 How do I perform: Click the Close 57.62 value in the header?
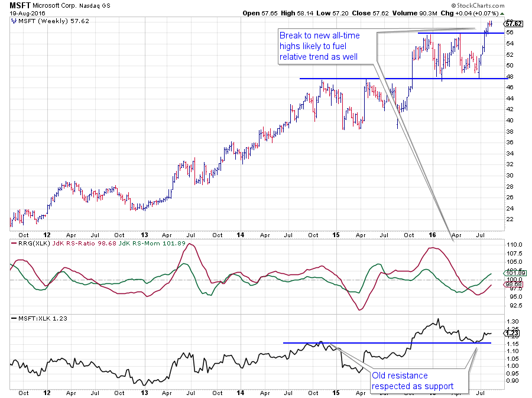pos(370,13)
